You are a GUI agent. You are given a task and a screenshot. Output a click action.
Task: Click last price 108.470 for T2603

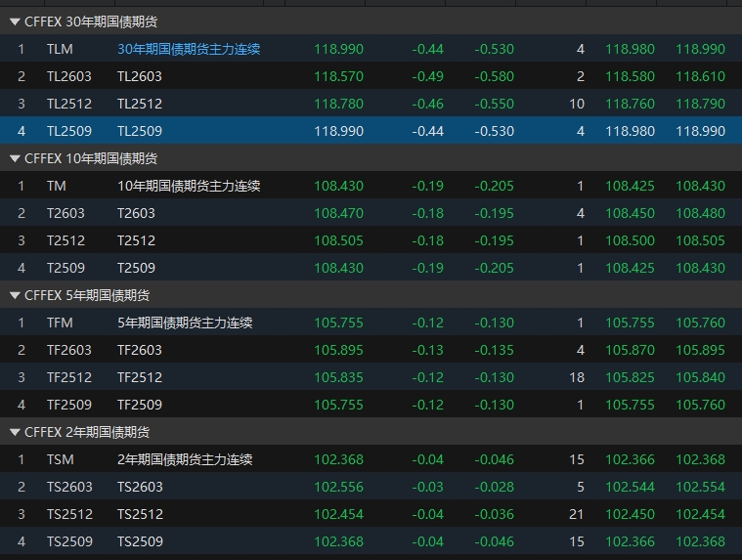(339, 213)
